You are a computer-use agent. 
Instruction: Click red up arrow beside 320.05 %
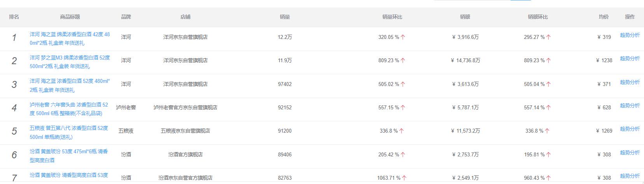click(403, 37)
